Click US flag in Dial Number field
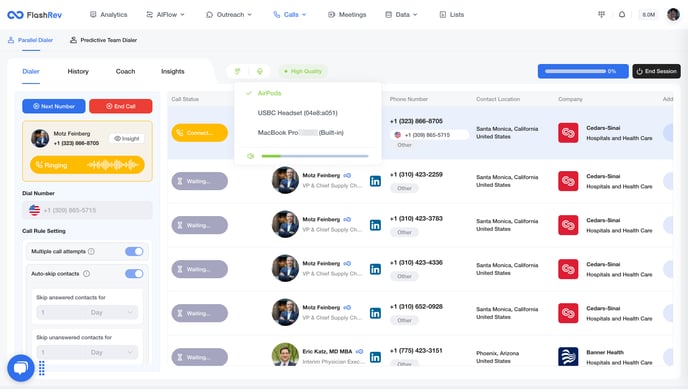Image resolution: width=688 pixels, height=389 pixels. click(35, 210)
